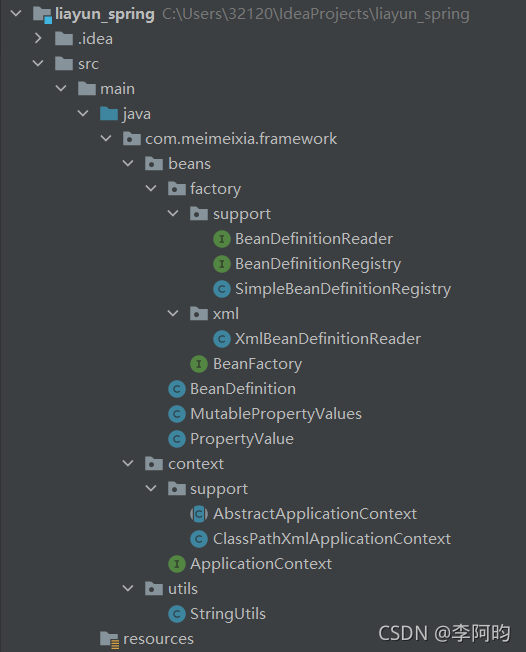The width and height of the screenshot is (526, 652).
Task: Select the MutablePropertyValues file name
Action: [x=276, y=415]
